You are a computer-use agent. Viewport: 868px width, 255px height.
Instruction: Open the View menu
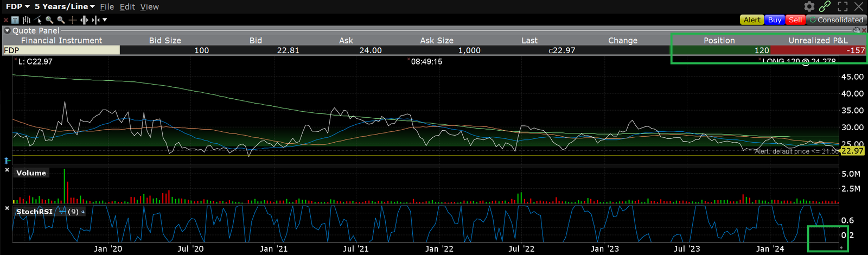[x=149, y=7]
